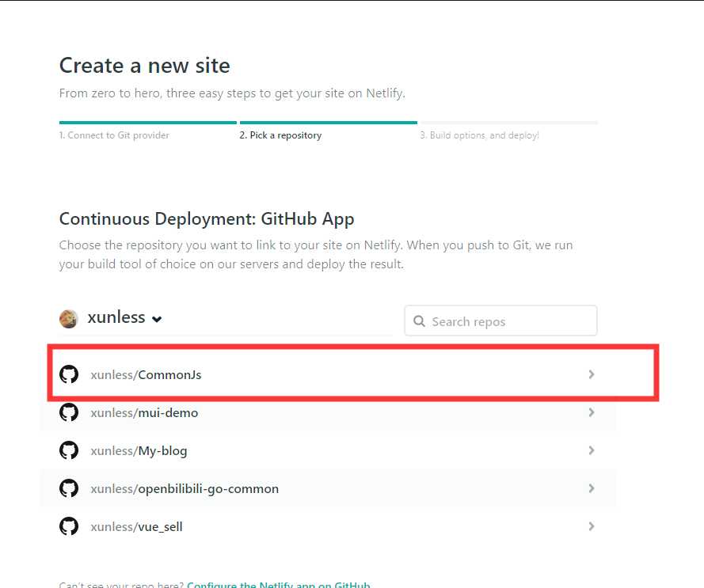Click the GitHub icon beside xunless/mui-demo

69,412
